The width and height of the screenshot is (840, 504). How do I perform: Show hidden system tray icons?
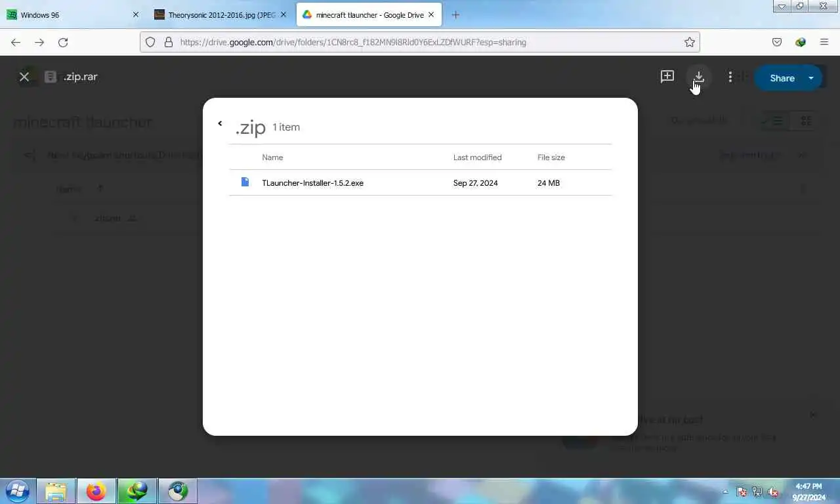tap(726, 492)
